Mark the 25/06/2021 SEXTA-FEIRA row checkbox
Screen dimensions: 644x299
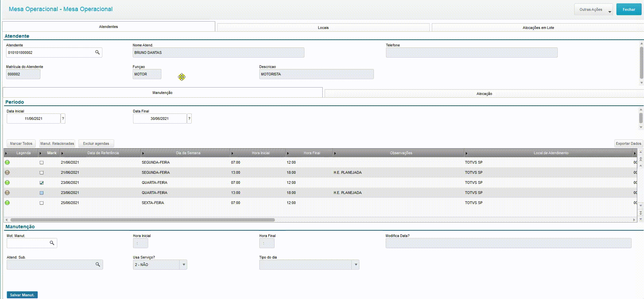42,203
